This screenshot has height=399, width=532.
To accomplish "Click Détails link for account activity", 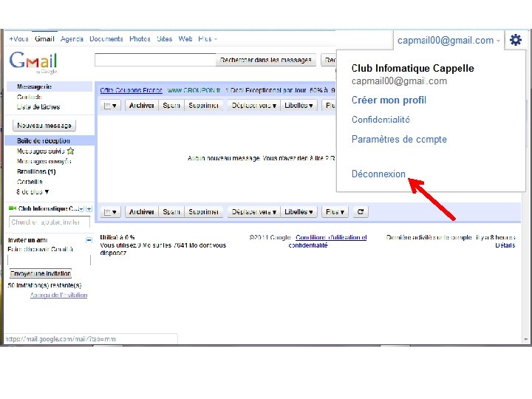I will 505,245.
